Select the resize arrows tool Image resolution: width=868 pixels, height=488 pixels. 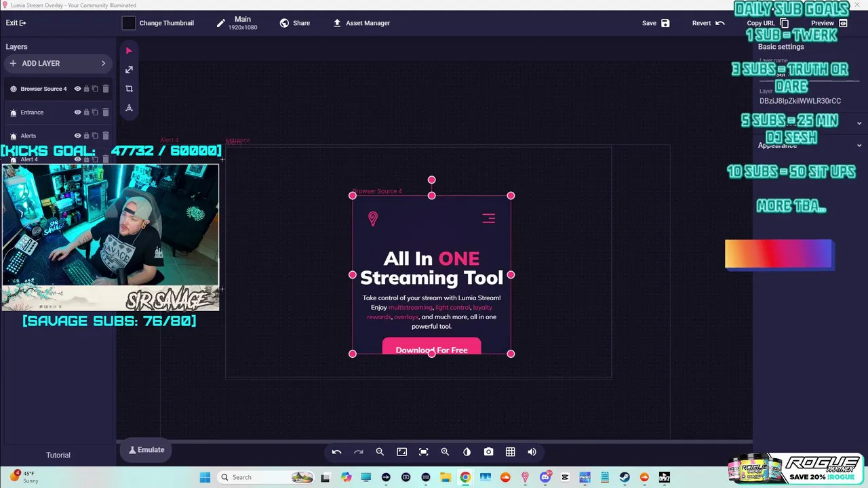(x=129, y=70)
